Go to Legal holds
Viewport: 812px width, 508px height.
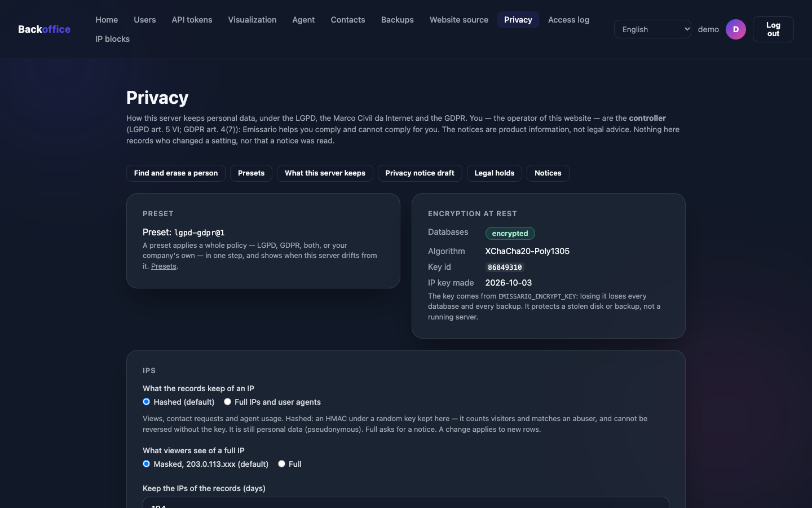coord(495,173)
